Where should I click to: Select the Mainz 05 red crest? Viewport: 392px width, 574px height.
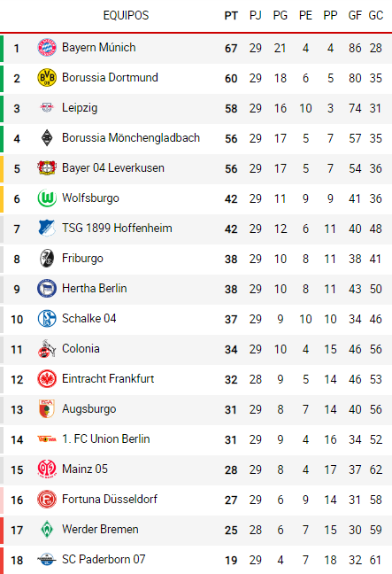(47, 469)
